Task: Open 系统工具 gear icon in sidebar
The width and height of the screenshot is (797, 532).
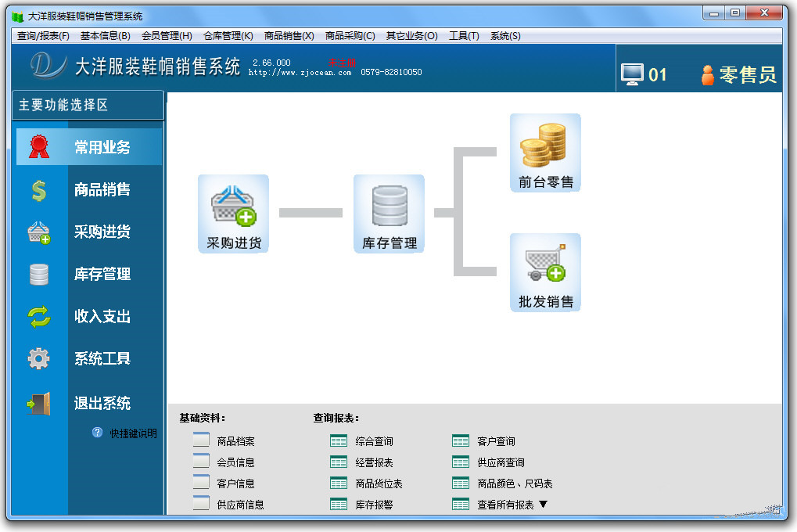Action: point(38,358)
